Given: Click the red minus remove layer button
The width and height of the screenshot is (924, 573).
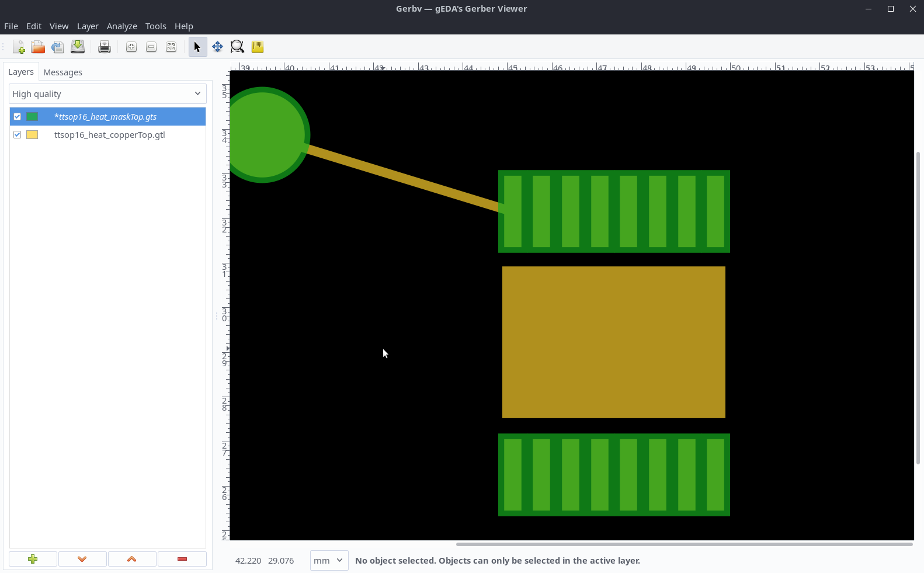Looking at the screenshot, I should pos(182,560).
